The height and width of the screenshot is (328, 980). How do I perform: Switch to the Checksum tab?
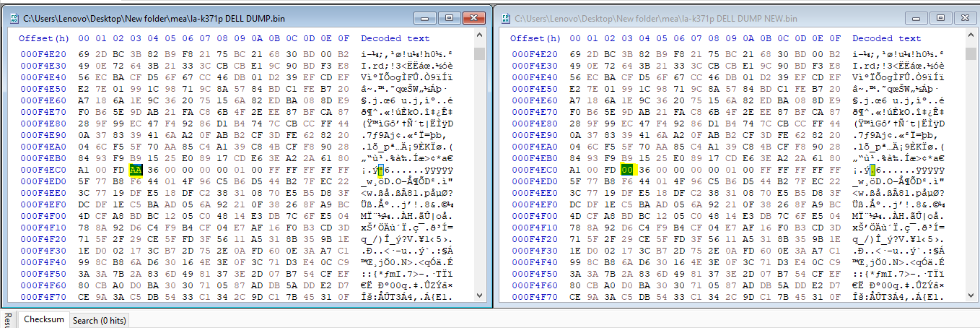point(43,319)
